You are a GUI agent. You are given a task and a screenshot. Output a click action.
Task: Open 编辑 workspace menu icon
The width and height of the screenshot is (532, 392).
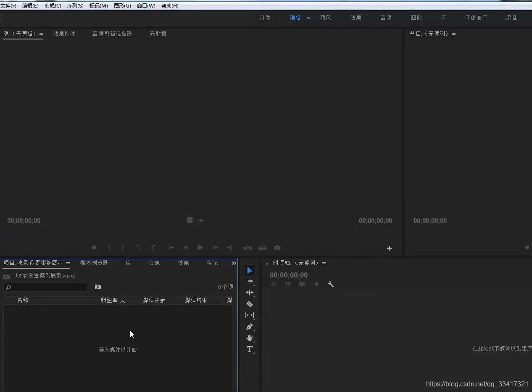tap(308, 18)
